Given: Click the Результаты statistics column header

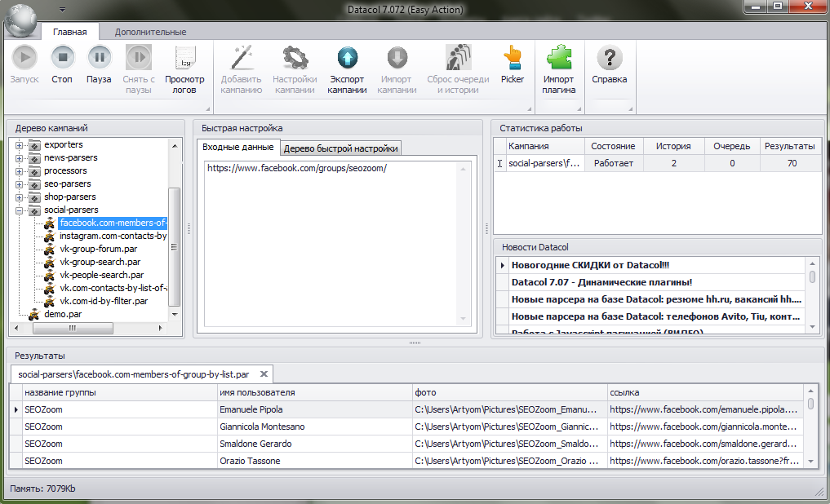Looking at the screenshot, I should [x=790, y=146].
